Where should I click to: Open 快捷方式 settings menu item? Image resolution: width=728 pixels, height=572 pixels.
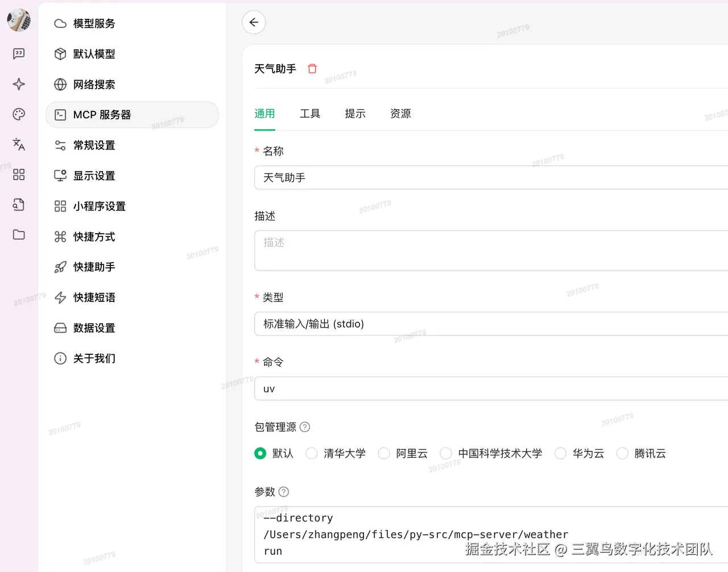[132, 237]
